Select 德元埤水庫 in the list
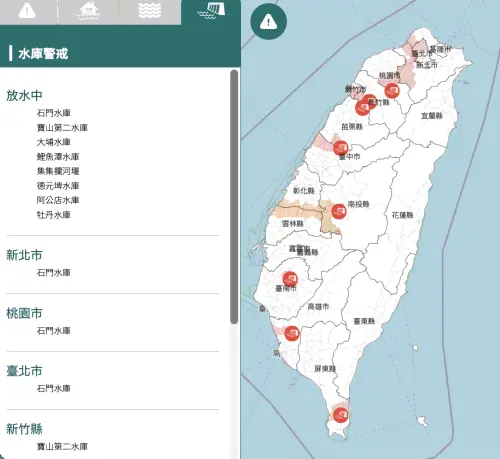Screen dimensions: 500x459 (x=58, y=186)
